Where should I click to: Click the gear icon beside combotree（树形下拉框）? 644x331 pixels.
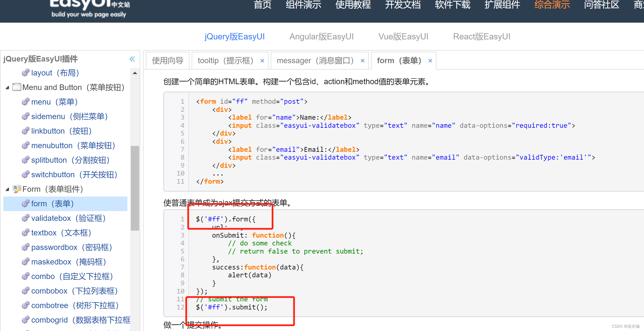click(25, 305)
